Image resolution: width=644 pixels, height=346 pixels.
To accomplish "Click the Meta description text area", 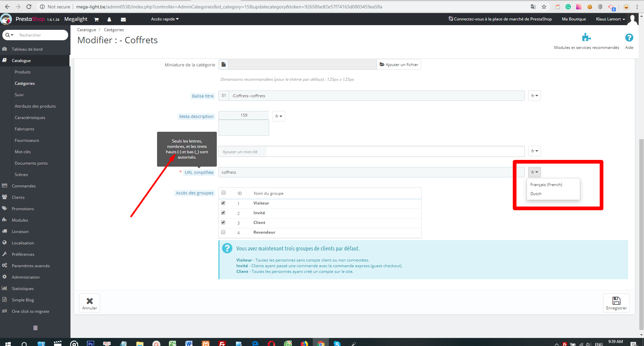I will pos(244,128).
